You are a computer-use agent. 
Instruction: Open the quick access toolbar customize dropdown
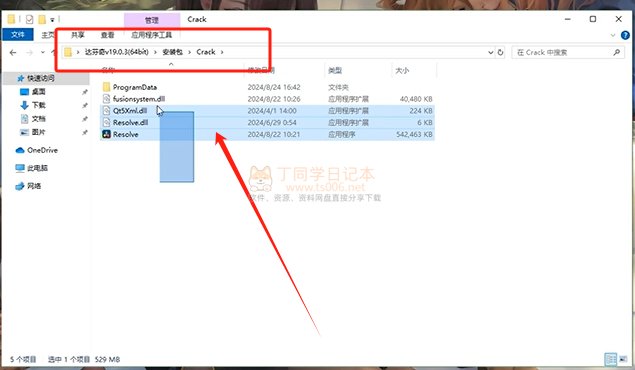[x=52, y=19]
